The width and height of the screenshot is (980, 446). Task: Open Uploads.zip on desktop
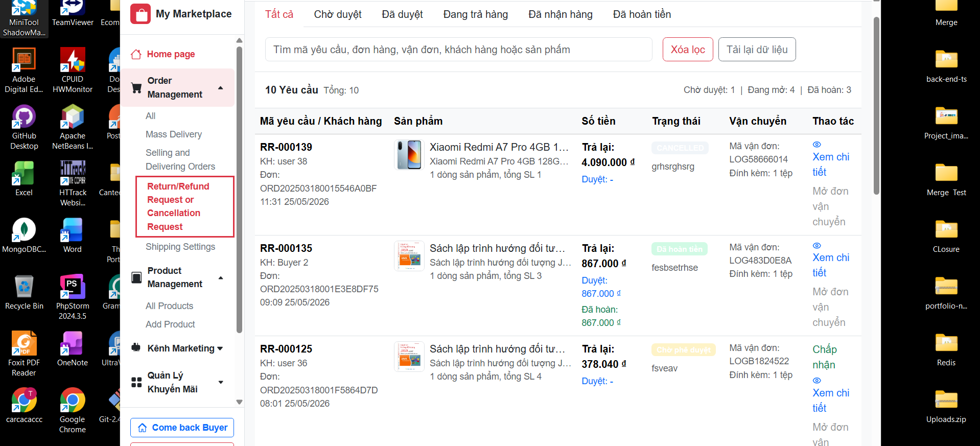[x=946, y=406]
